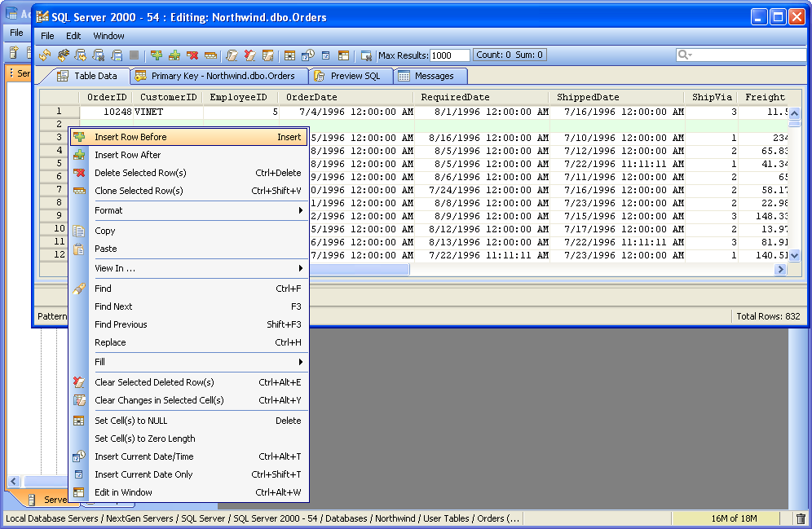Click the reconnect plug icon in toolbar
The image size is (812, 529).
pyautogui.click(x=63, y=55)
